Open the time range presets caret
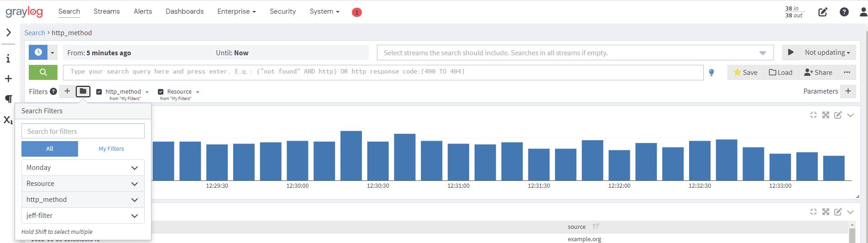Image resolution: width=868 pixels, height=243 pixels. coord(52,53)
